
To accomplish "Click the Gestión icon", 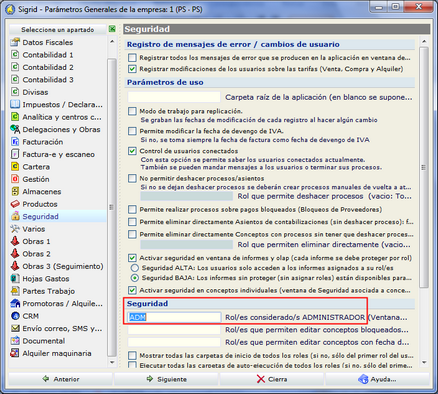I will [15, 179].
